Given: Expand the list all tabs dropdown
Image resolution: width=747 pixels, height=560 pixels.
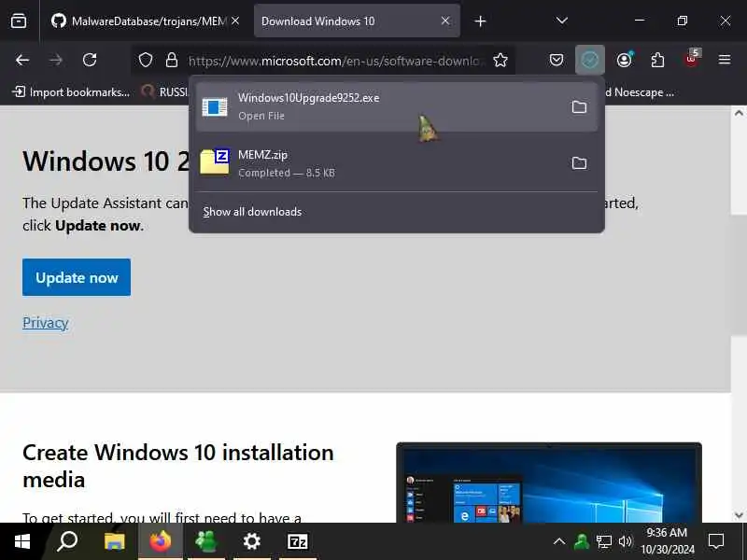Looking at the screenshot, I should [562, 21].
